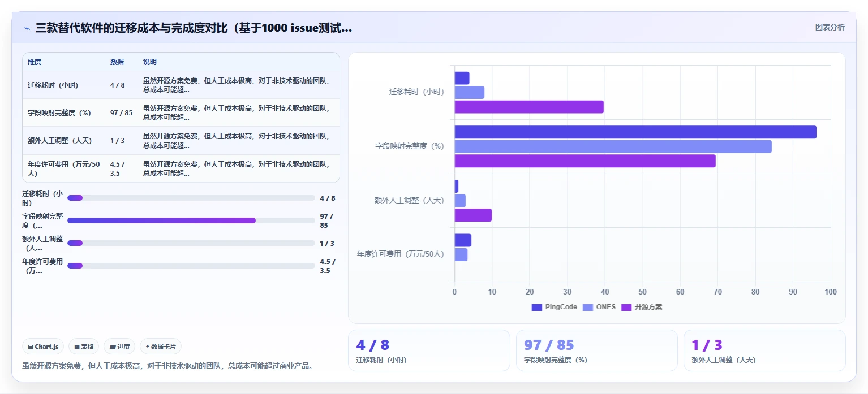
Task: Click the PingCode bar for 年度许可费用
Action: click(463, 240)
